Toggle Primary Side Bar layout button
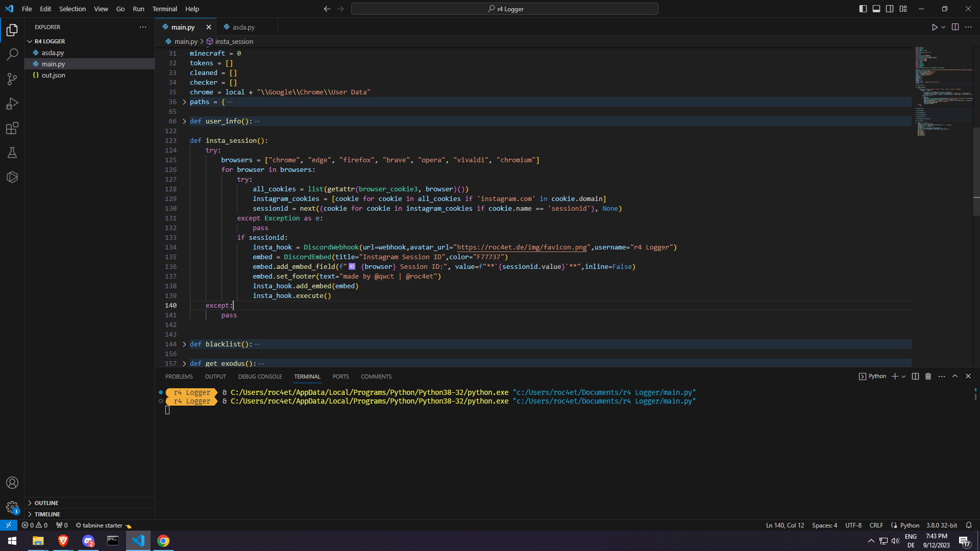This screenshot has width=980, height=551. tap(863, 9)
